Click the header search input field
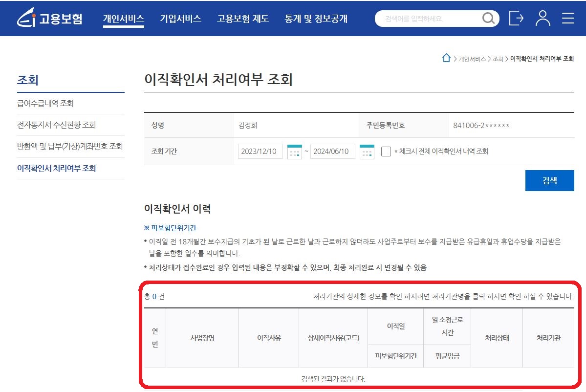 coord(430,18)
